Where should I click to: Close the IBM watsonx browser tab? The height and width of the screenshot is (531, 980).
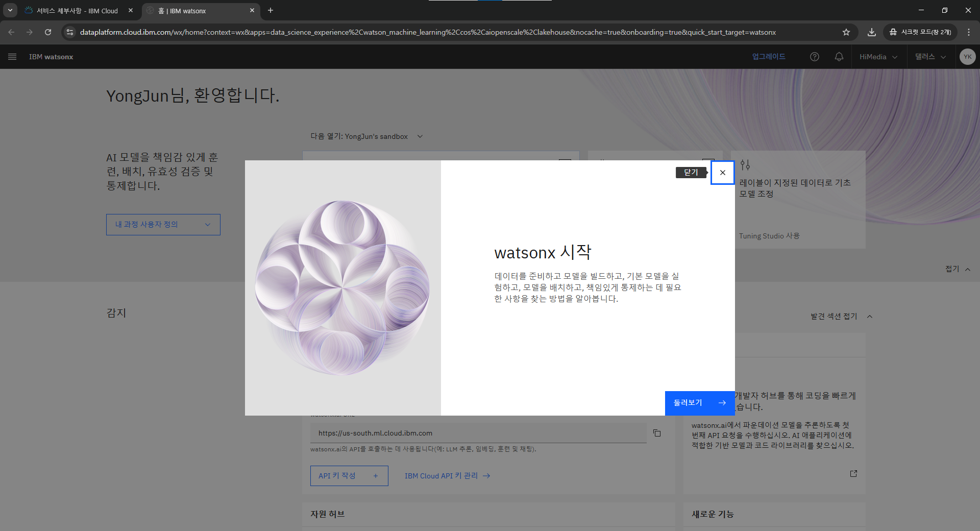pos(252,10)
